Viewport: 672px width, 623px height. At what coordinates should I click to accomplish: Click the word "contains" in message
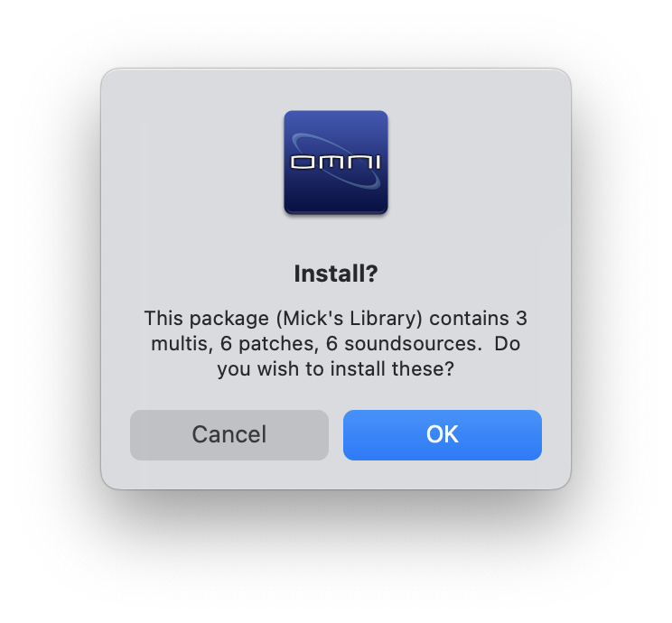(x=469, y=319)
